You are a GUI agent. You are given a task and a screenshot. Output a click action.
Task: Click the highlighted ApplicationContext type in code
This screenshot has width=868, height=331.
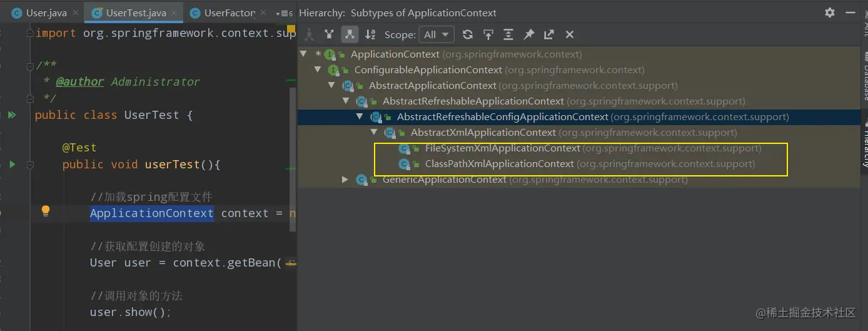point(152,213)
